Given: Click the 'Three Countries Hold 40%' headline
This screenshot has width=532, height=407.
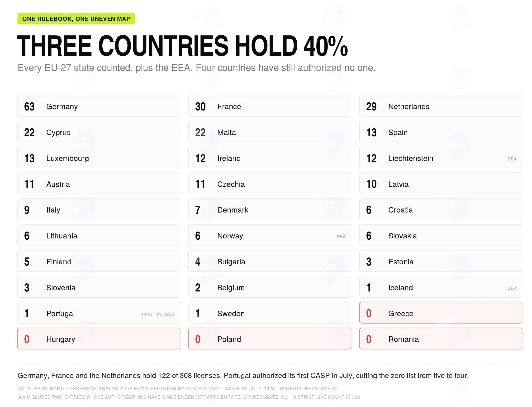Looking at the screenshot, I should pyautogui.click(x=182, y=46).
